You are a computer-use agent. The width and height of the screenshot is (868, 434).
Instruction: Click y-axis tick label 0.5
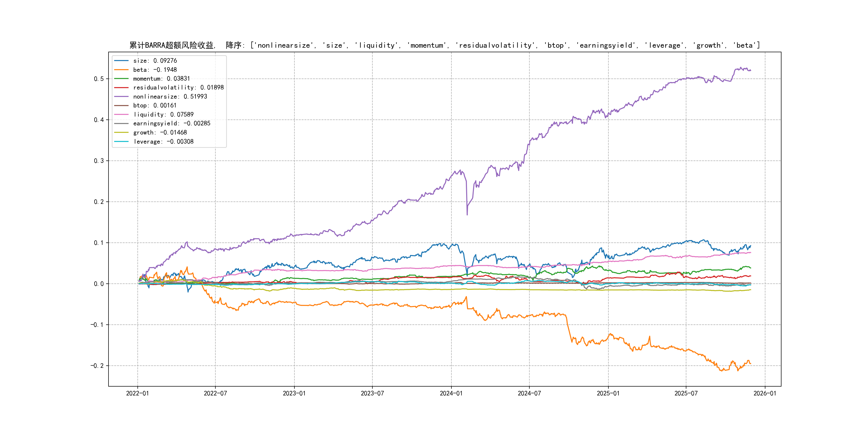tap(99, 79)
